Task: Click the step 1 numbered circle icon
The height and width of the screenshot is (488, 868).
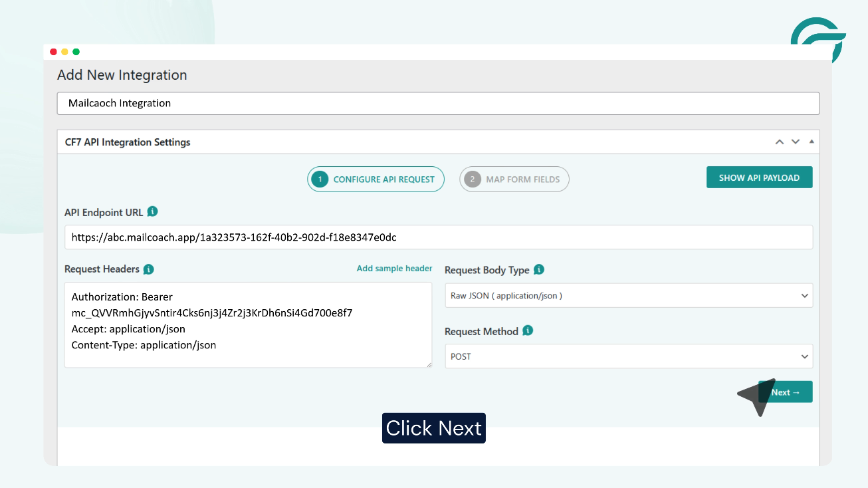Action: [x=318, y=179]
